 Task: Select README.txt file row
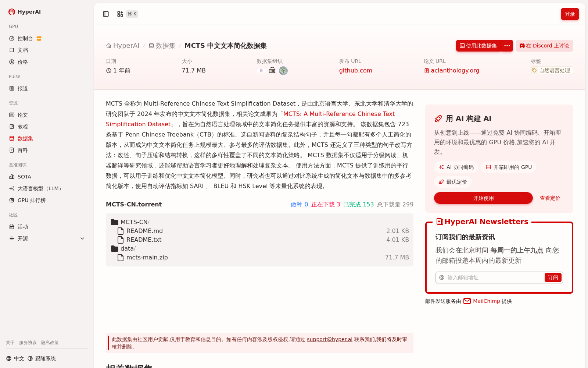tap(259, 240)
